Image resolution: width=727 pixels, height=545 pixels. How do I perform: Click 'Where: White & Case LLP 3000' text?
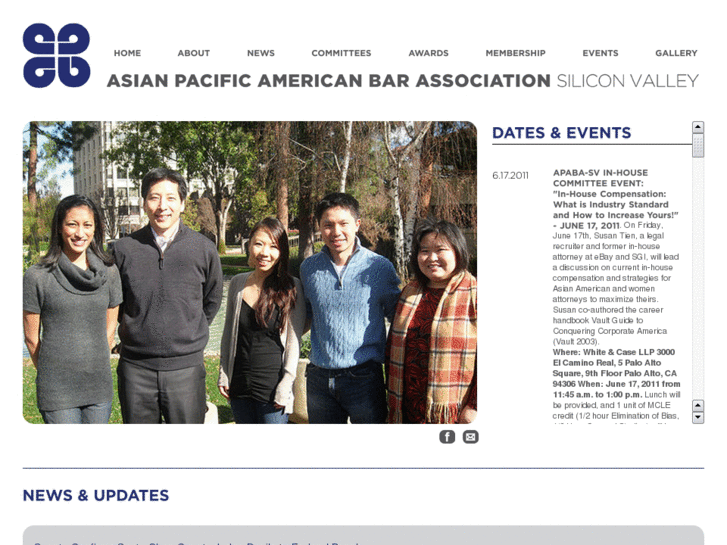pos(613,352)
